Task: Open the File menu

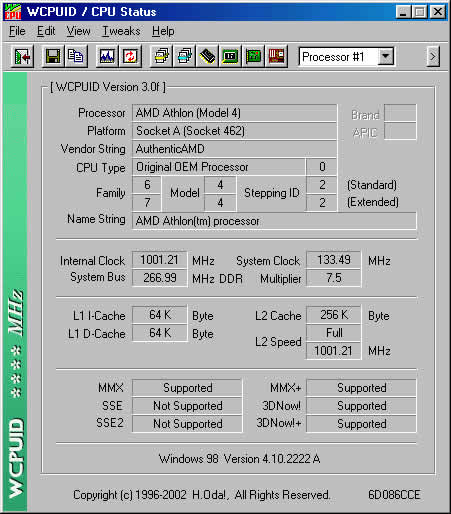Action: [17, 31]
